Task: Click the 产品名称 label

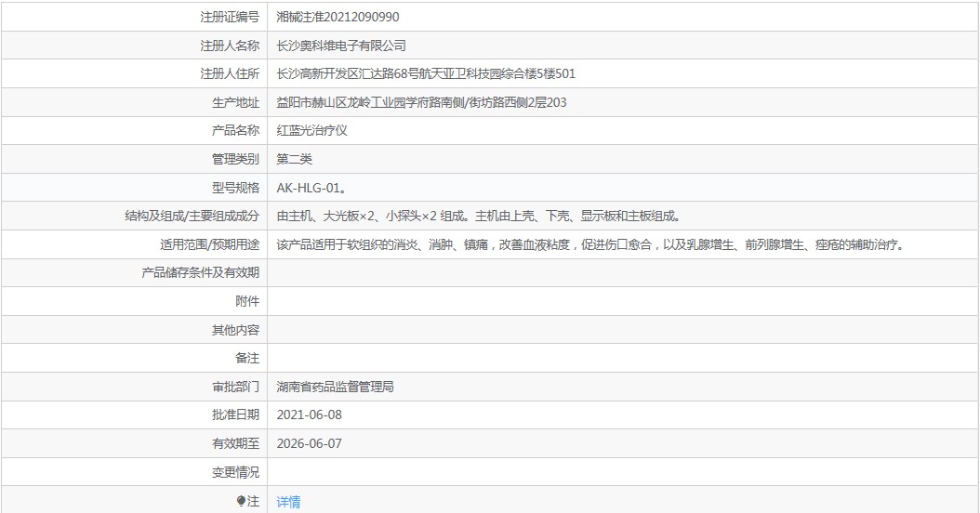Action: pos(235,131)
